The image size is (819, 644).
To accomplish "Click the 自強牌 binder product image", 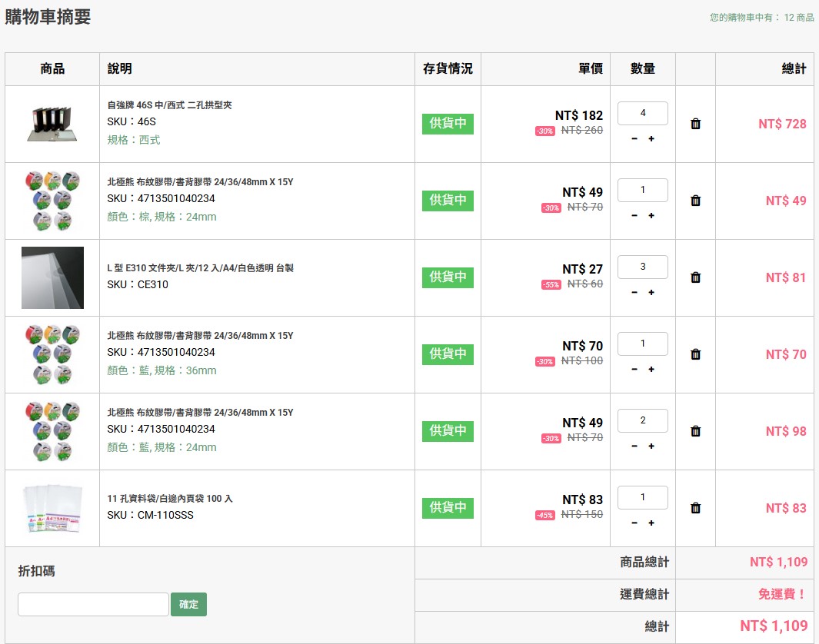I will 52,124.
